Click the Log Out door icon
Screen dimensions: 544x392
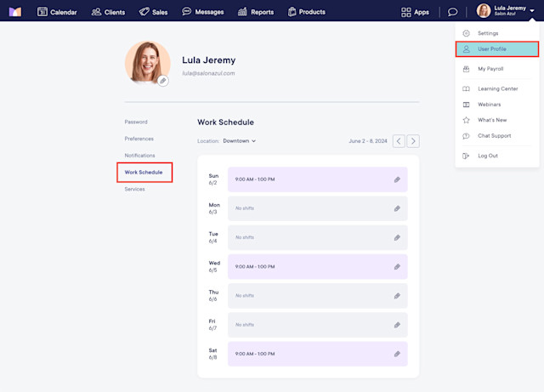(x=466, y=156)
